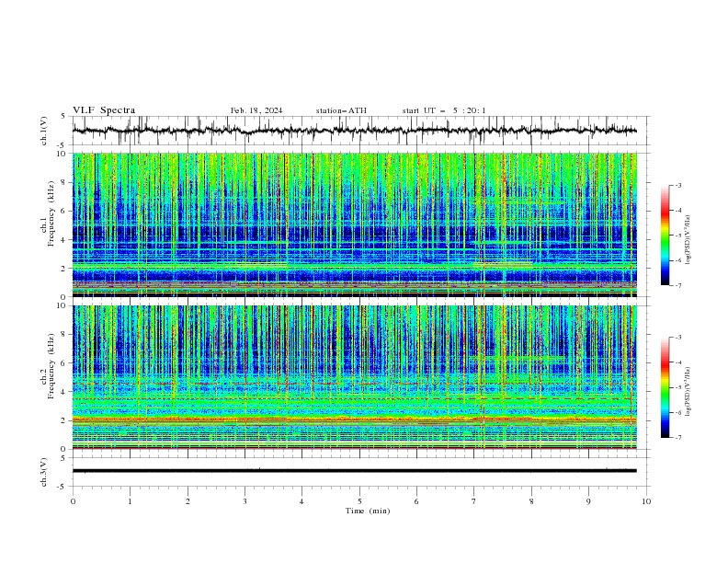The image size is (728, 563).
Task: Click the "10" tick on the time axis
Action: 646,501
